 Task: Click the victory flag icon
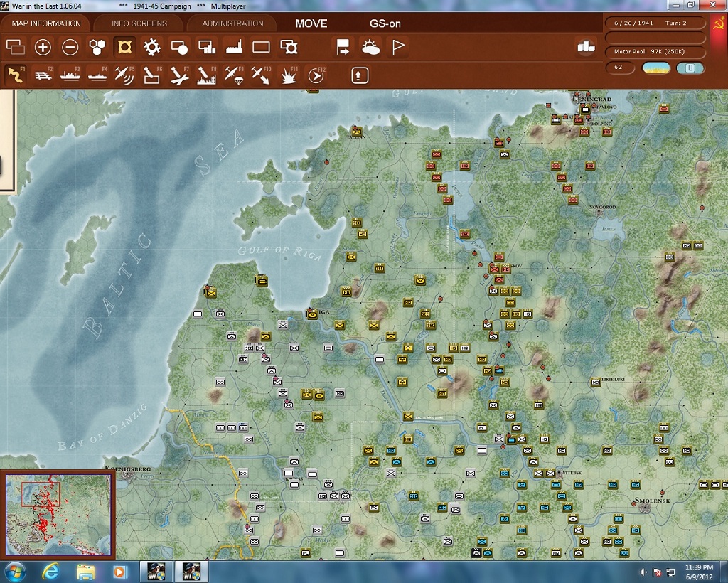pyautogui.click(x=398, y=47)
